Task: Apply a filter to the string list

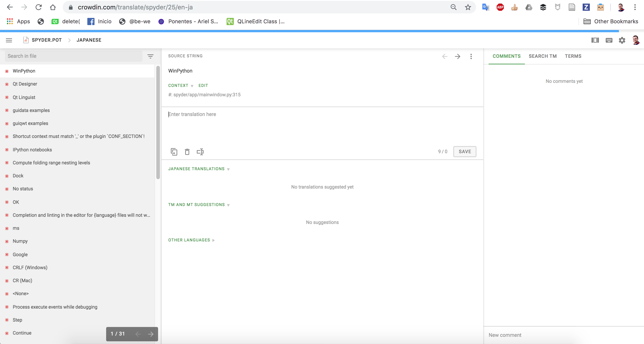Action: coord(150,56)
